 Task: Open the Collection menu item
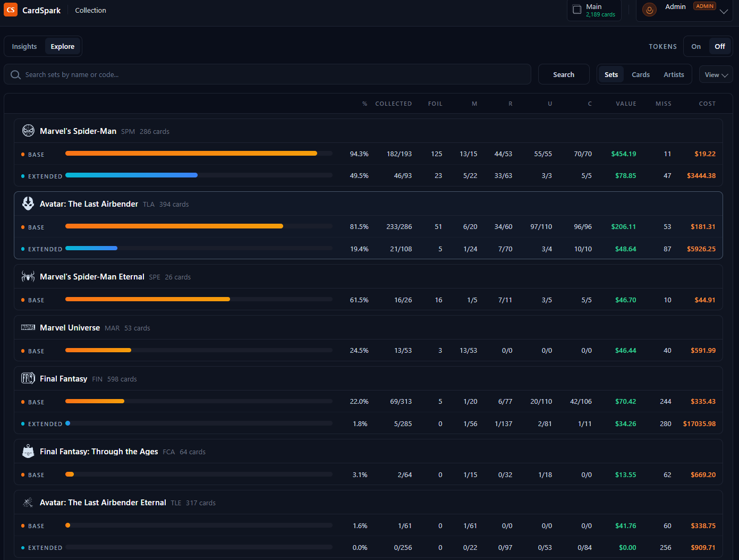point(90,10)
